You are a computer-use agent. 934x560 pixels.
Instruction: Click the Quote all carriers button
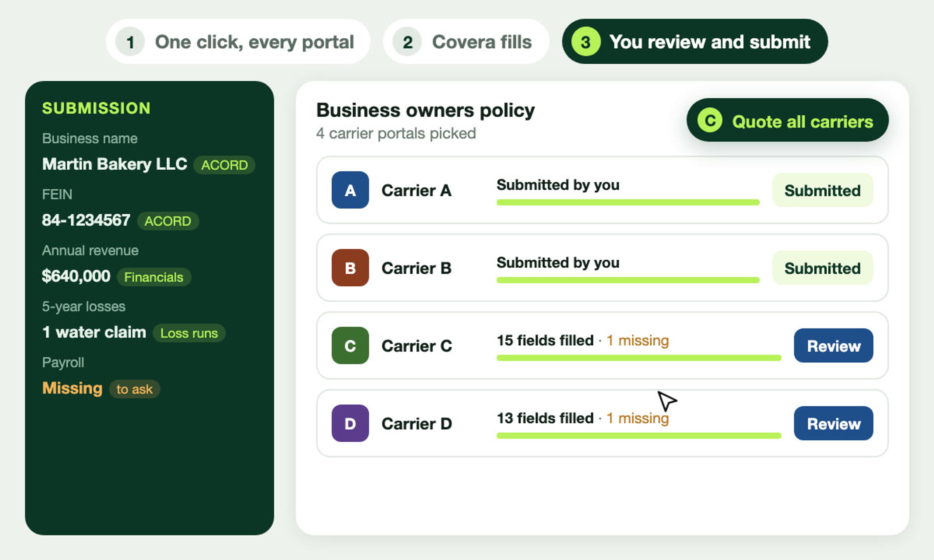787,120
